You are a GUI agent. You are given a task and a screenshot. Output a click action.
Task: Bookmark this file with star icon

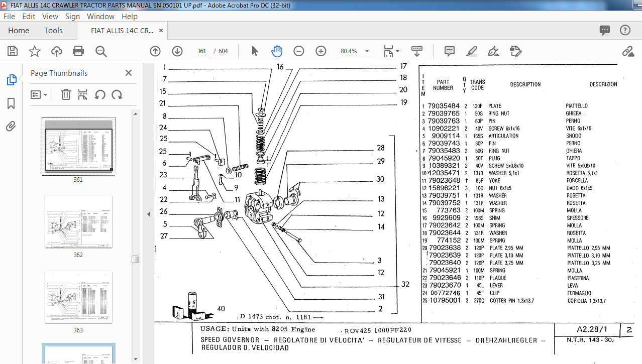click(x=35, y=51)
